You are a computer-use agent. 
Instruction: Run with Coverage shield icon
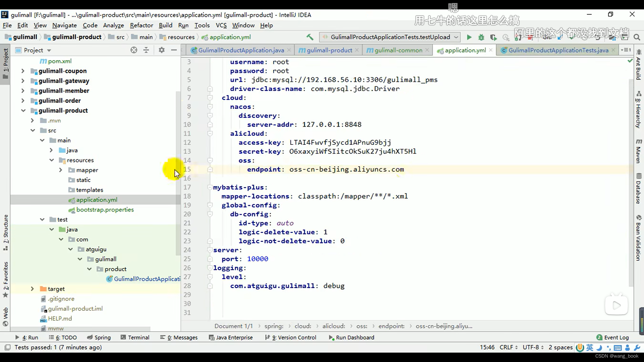point(493,37)
